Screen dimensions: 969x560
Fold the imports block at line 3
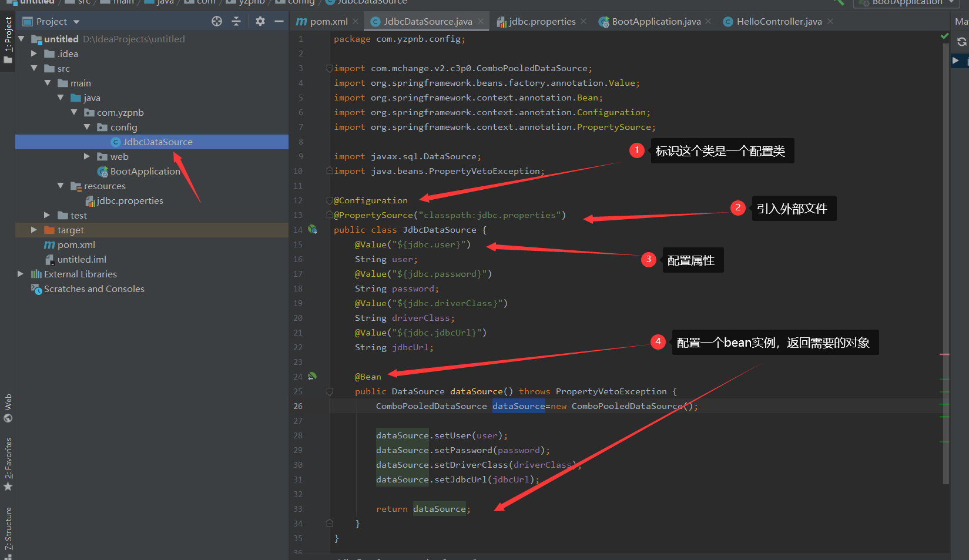coord(330,68)
